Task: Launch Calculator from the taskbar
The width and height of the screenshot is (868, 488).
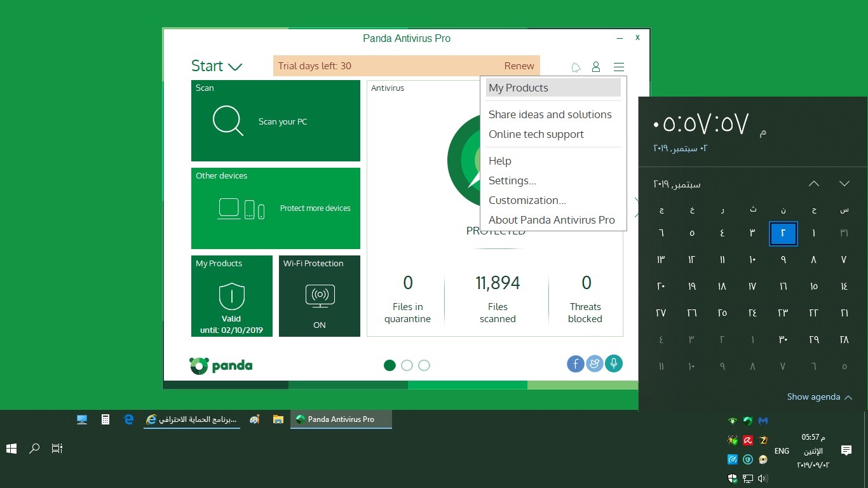Action: coord(105,419)
